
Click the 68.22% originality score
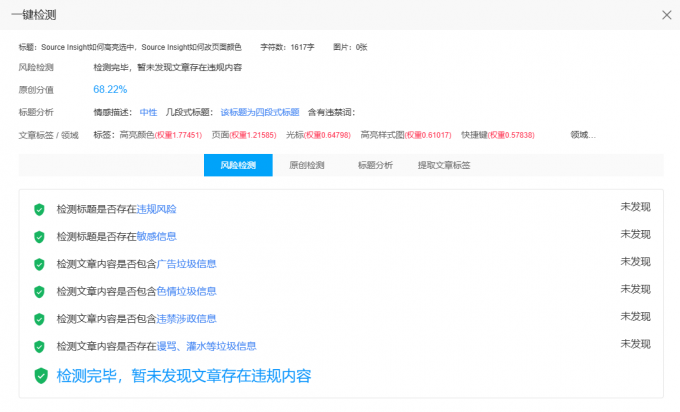pyautogui.click(x=110, y=89)
